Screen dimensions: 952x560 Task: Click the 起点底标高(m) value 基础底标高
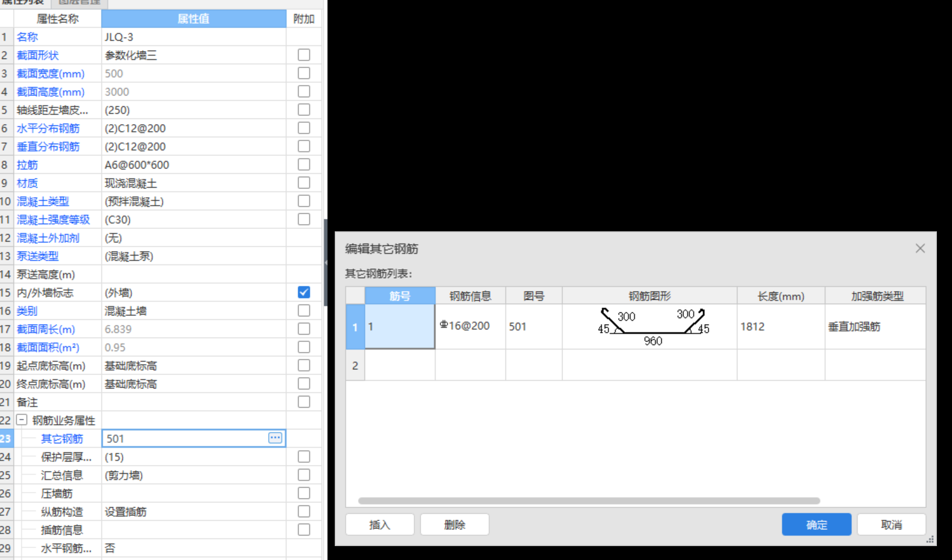pyautogui.click(x=194, y=365)
